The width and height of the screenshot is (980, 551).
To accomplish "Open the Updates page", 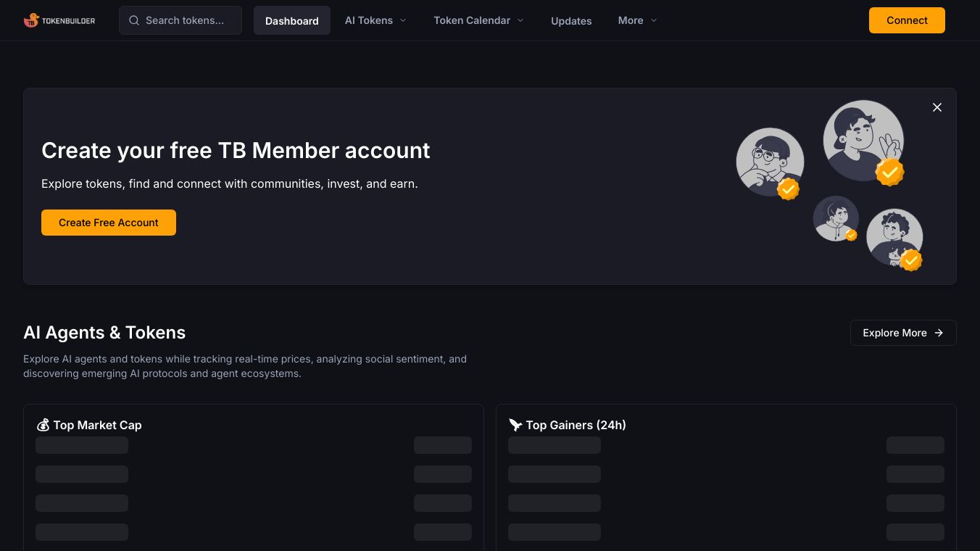I will pos(571,20).
